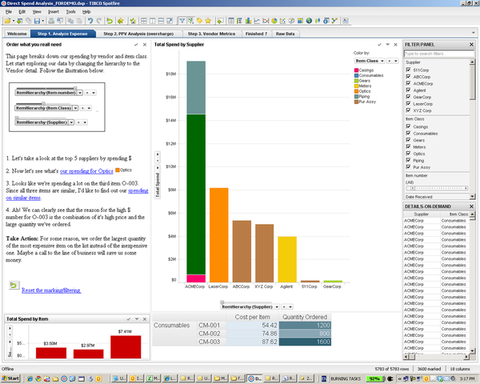Click the 'Reset the marking/filtering' link

(51, 290)
